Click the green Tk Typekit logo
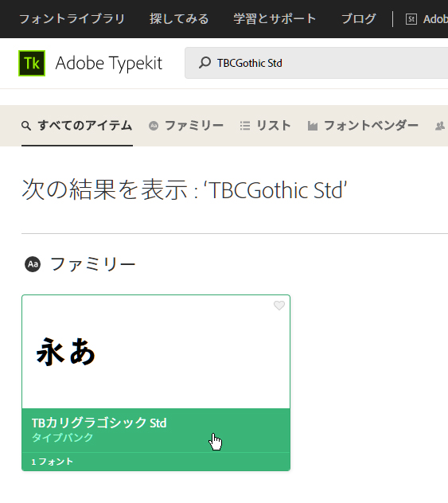 tap(32, 63)
